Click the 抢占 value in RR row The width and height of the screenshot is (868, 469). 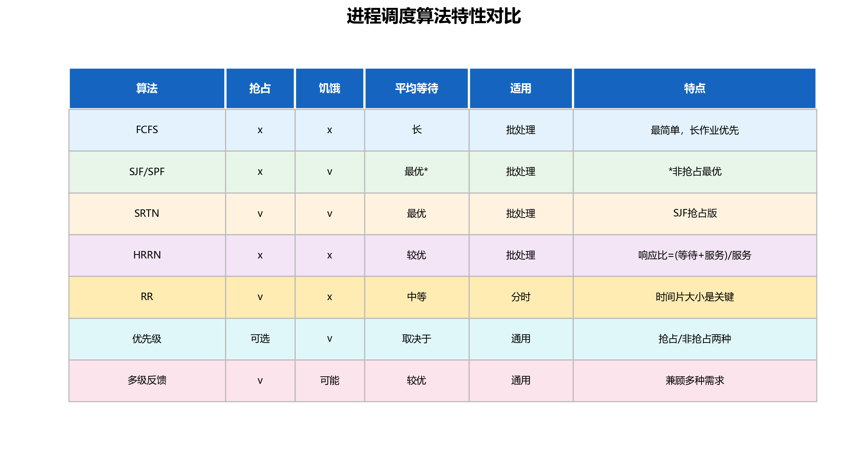(x=260, y=297)
